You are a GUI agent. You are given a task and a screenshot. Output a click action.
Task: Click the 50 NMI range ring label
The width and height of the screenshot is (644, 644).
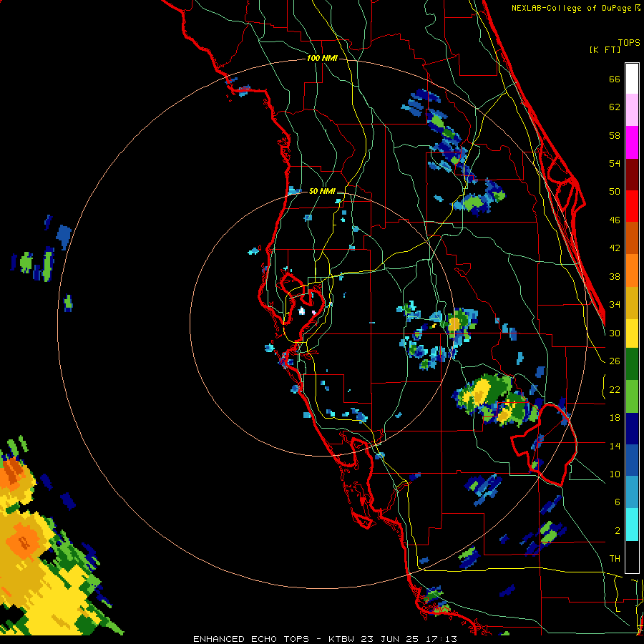click(x=322, y=191)
